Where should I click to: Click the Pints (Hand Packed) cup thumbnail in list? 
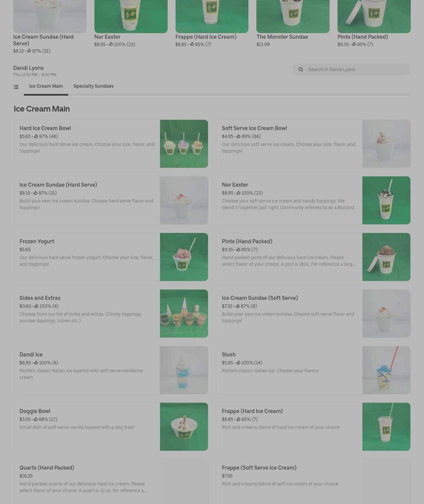pyautogui.click(x=386, y=257)
